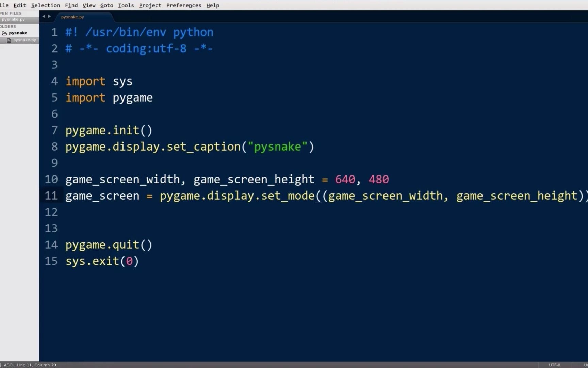The height and width of the screenshot is (368, 588).
Task: Select the pysnake.py editor tab
Action: (72, 17)
